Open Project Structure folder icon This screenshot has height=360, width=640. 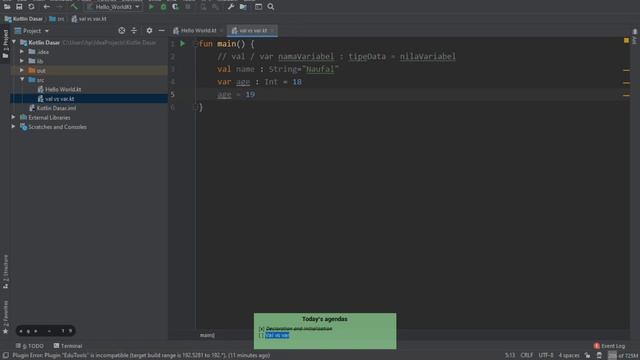pos(243,7)
